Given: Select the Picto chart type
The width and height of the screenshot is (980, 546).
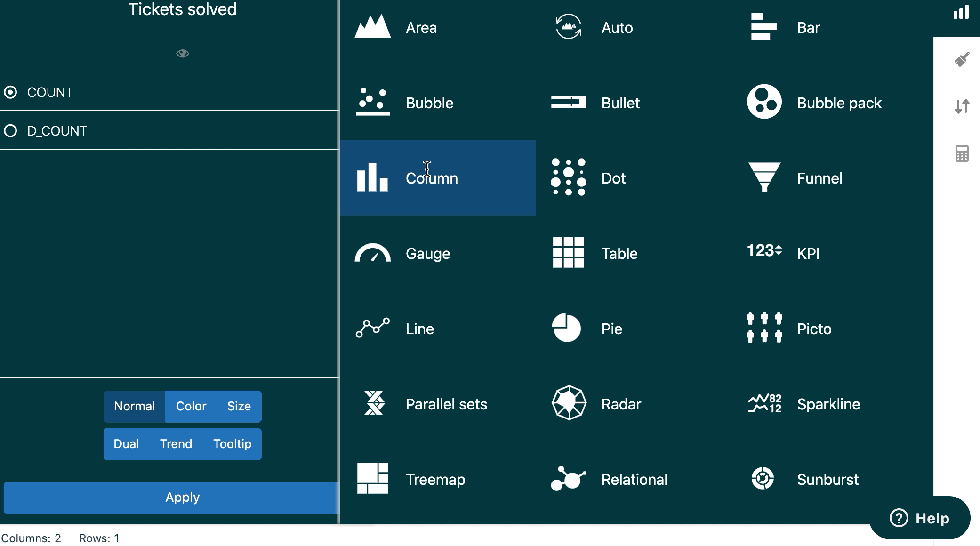Looking at the screenshot, I should click(814, 328).
